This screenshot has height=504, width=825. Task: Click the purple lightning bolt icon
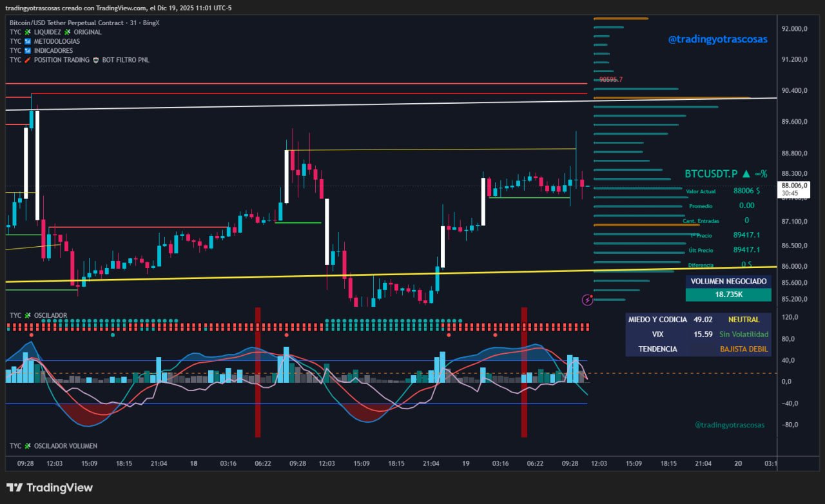(x=588, y=300)
